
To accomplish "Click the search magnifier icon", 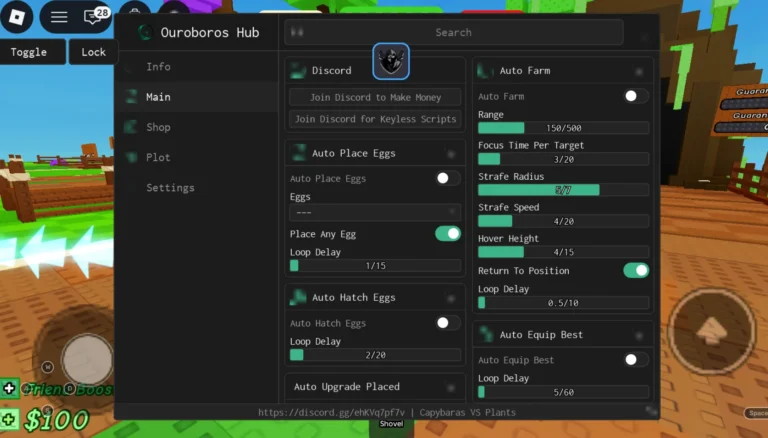I will [297, 32].
